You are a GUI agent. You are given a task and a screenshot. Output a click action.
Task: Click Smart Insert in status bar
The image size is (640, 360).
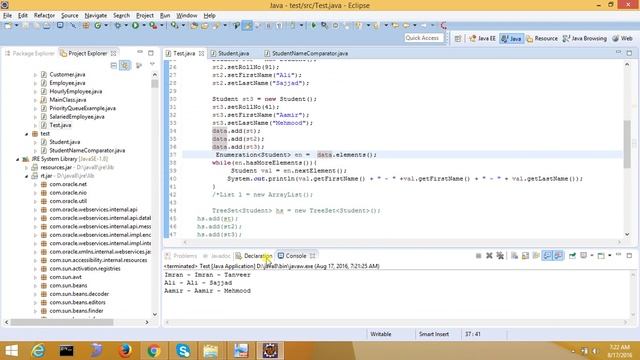pyautogui.click(x=433, y=334)
